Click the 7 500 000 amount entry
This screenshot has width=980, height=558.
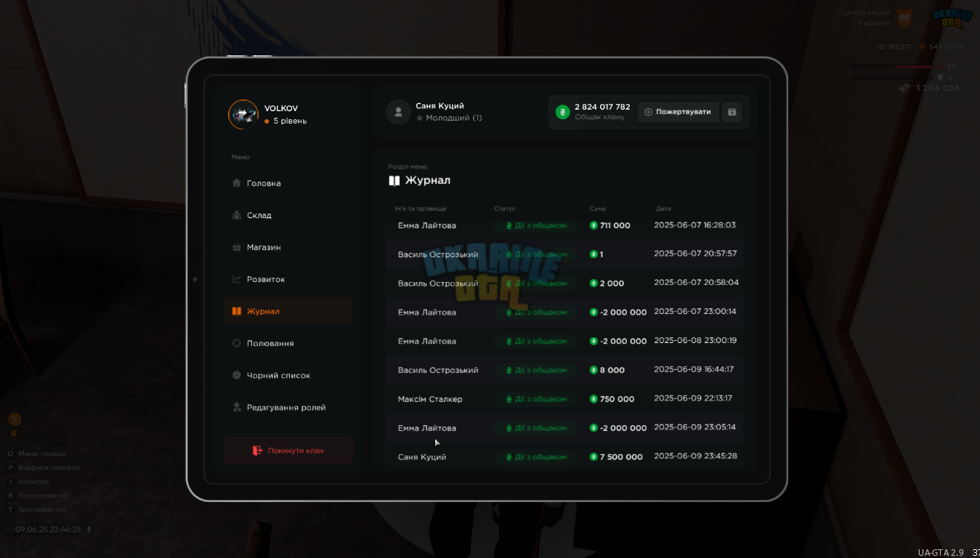pyautogui.click(x=616, y=457)
